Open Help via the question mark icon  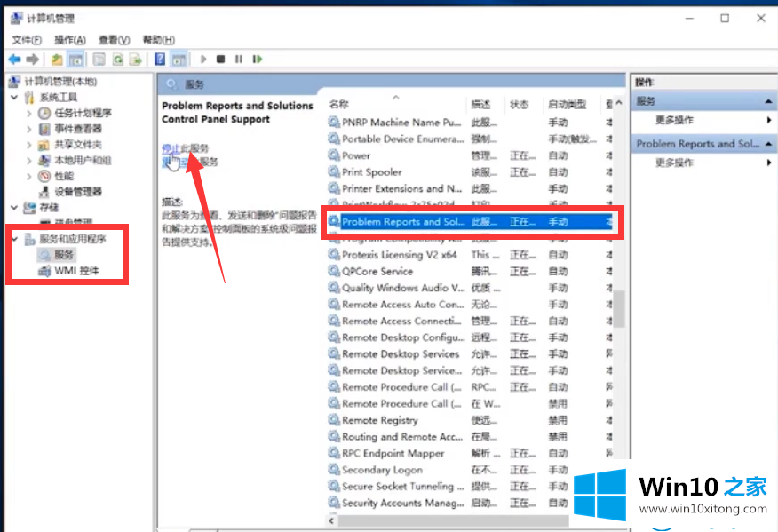click(160, 60)
